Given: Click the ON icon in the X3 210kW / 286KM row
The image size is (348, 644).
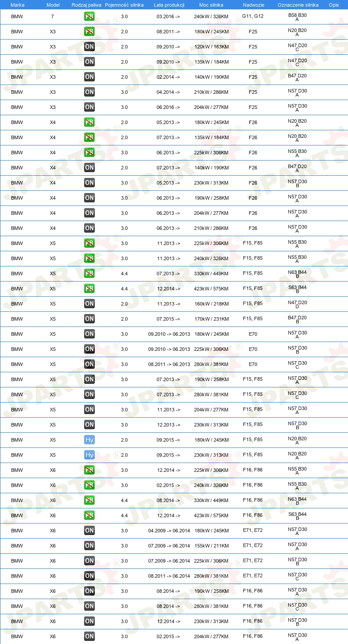Looking at the screenshot, I should pos(89,92).
